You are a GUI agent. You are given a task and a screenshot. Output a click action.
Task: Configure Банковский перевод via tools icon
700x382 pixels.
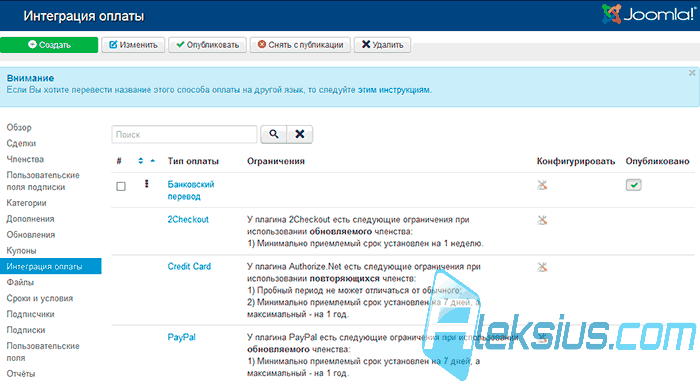coord(542,185)
